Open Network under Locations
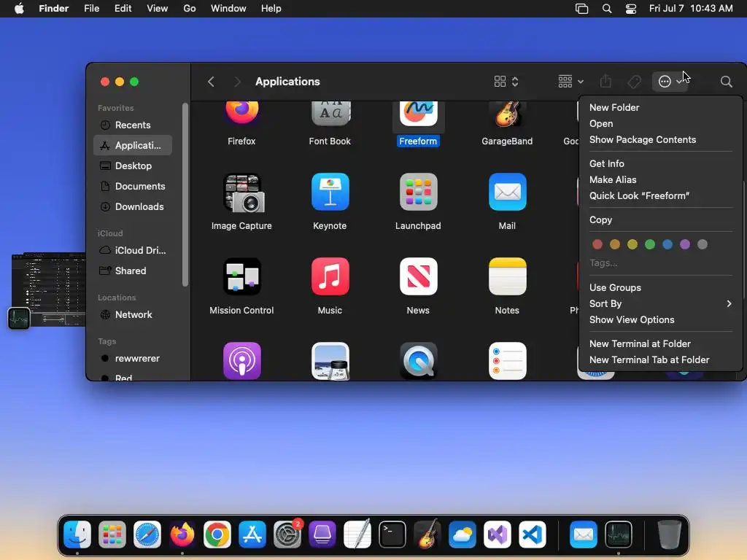 133,315
